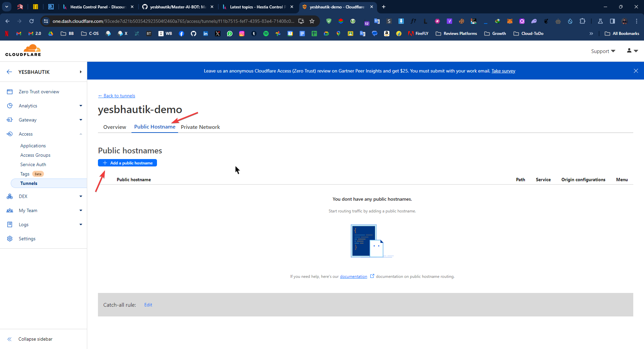
Task: Open the LinkedIn bookmark icon
Action: pos(206,34)
